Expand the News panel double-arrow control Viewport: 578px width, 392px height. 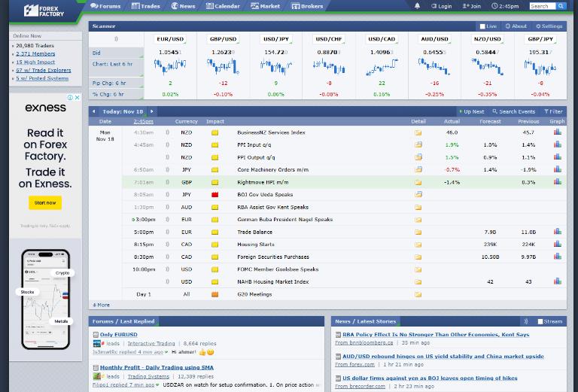pos(525,321)
